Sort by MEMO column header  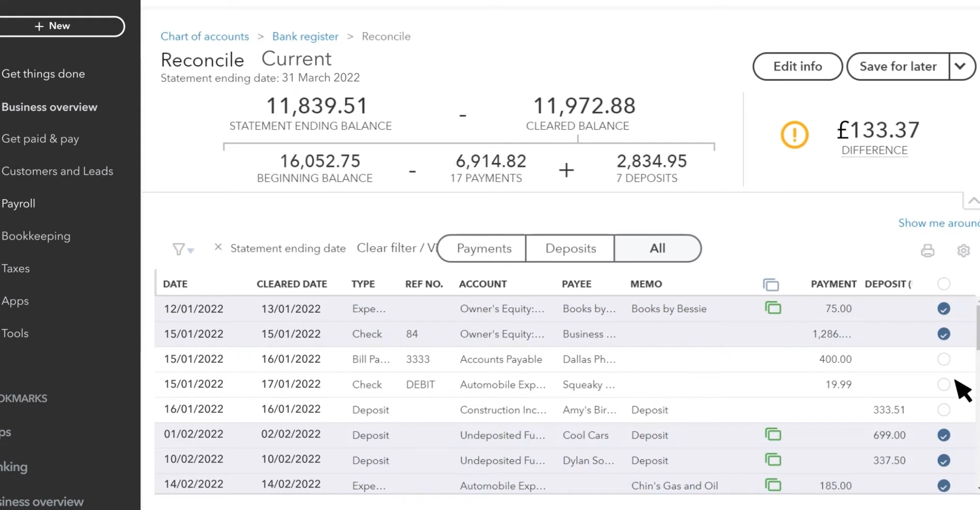[x=646, y=284]
